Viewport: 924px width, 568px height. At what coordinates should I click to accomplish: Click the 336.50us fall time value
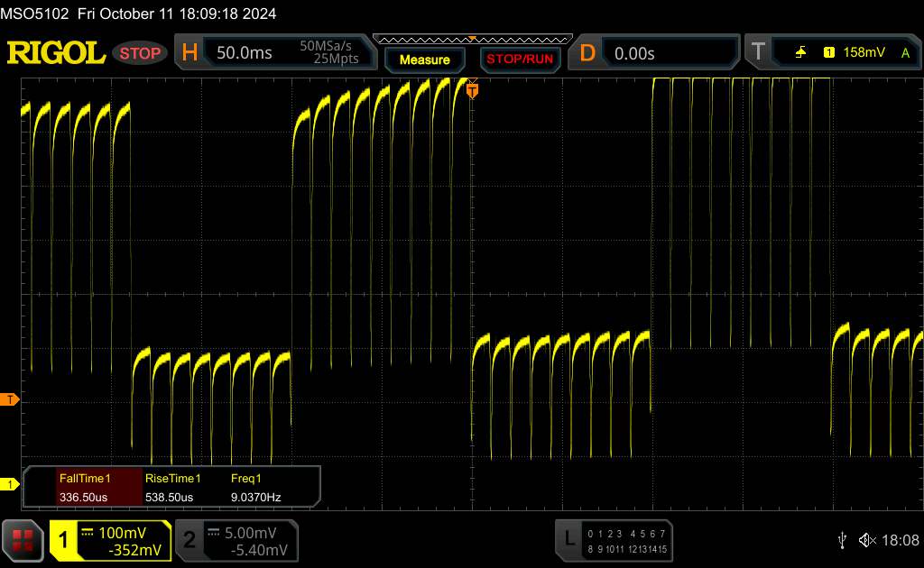pos(83,497)
